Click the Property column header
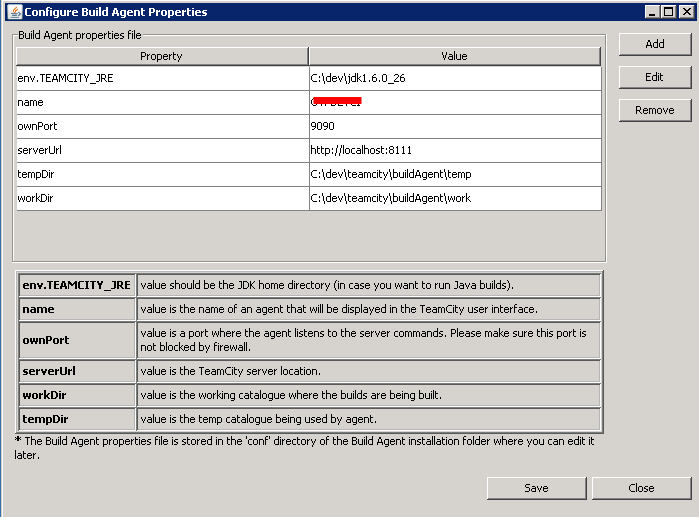This screenshot has height=517, width=699. click(x=161, y=56)
